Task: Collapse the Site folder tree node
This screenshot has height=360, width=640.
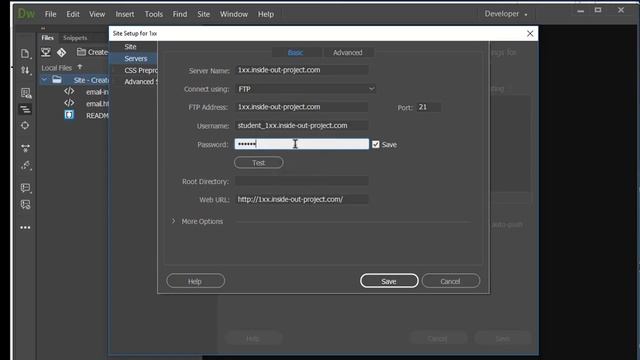Action: pyautogui.click(x=44, y=80)
